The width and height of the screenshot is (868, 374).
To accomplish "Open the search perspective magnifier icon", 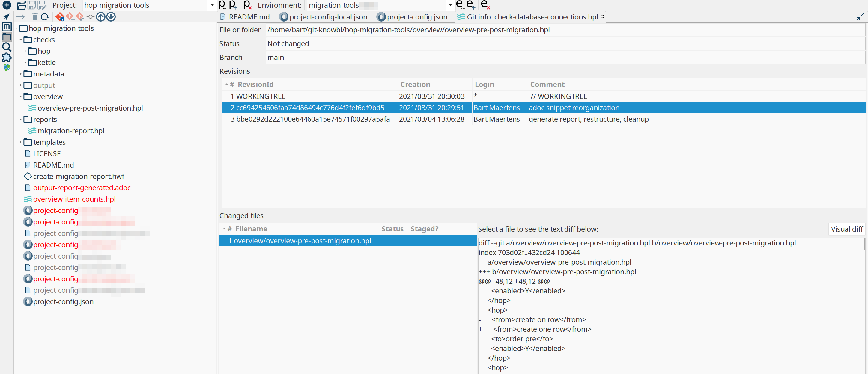I will pyautogui.click(x=7, y=47).
